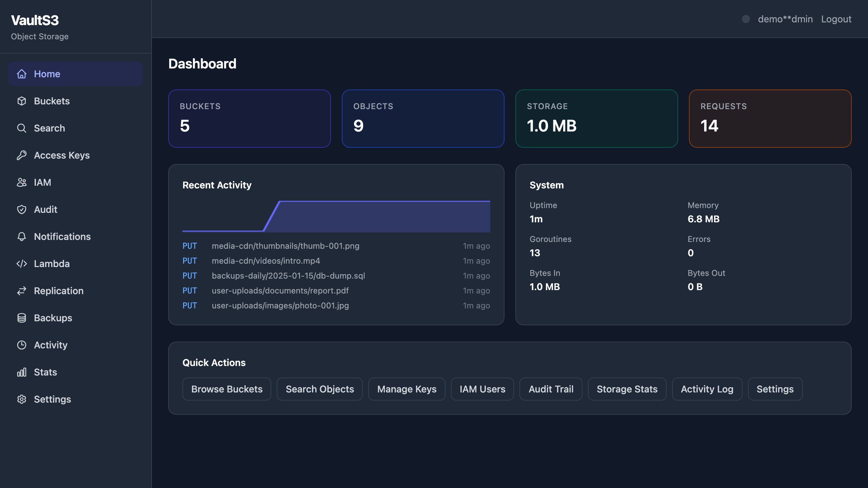Open the Home menu item
The image size is (868, 488).
(76, 74)
